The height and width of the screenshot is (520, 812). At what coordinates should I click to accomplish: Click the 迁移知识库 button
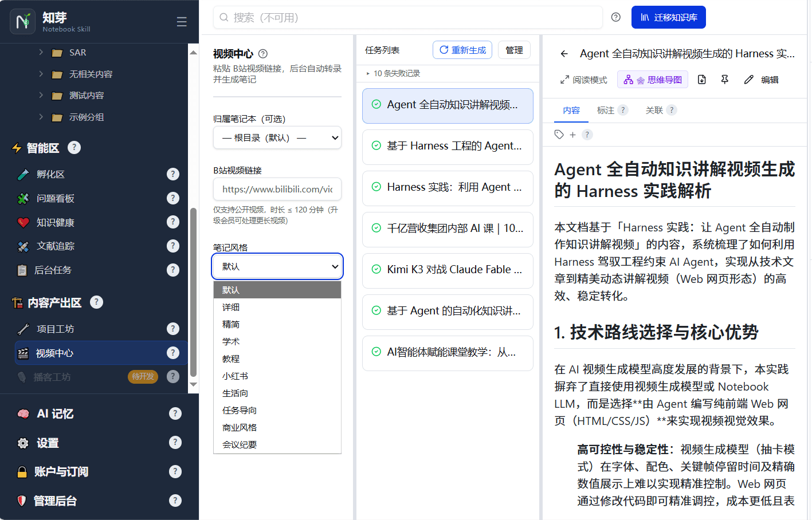tap(669, 17)
